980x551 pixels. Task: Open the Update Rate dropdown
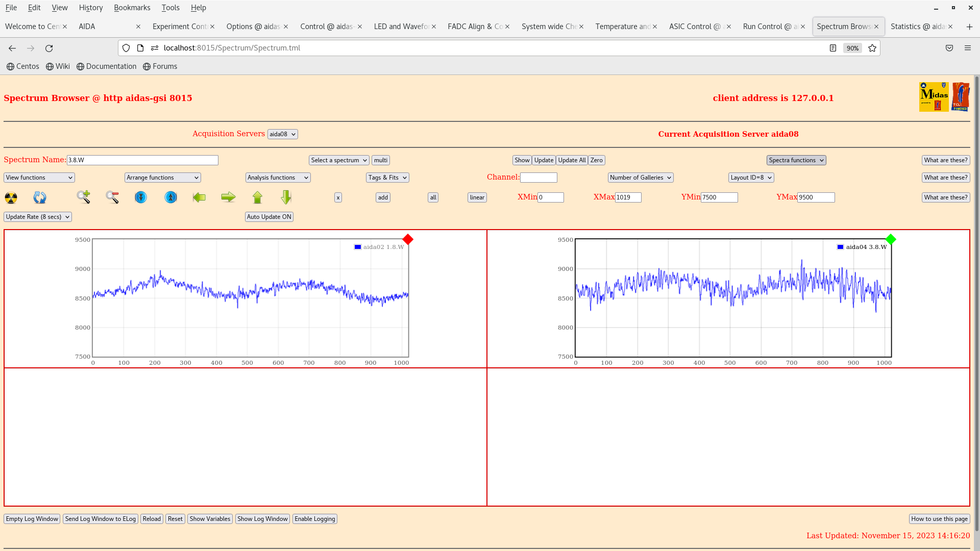(x=38, y=217)
